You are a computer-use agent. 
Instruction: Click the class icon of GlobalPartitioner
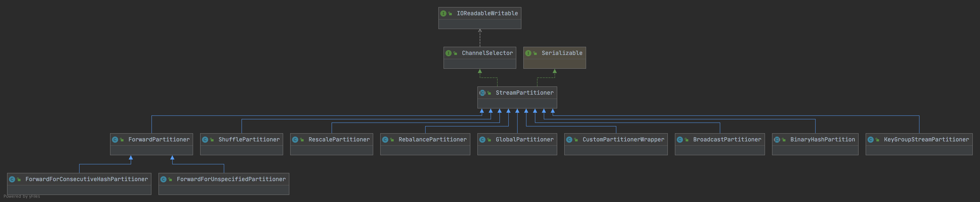click(x=482, y=140)
